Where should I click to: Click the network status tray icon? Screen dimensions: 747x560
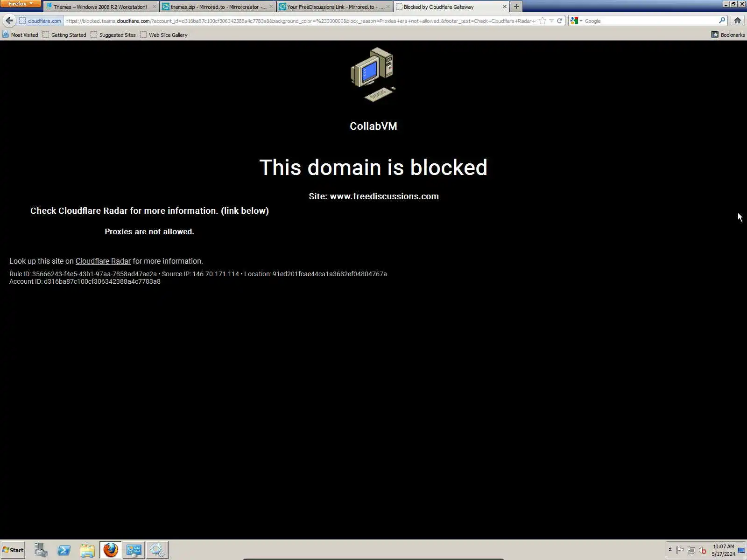tap(691, 550)
